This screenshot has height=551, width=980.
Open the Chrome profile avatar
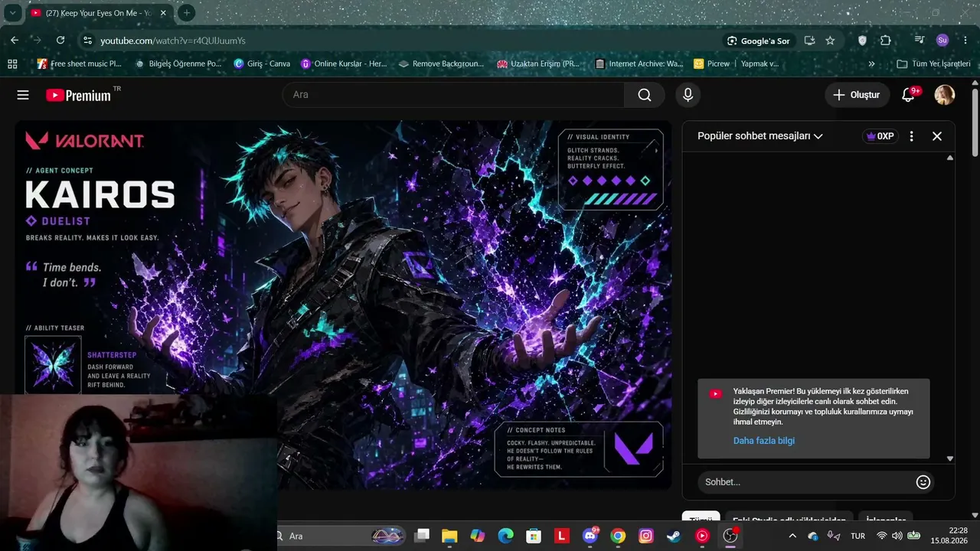pos(942,41)
